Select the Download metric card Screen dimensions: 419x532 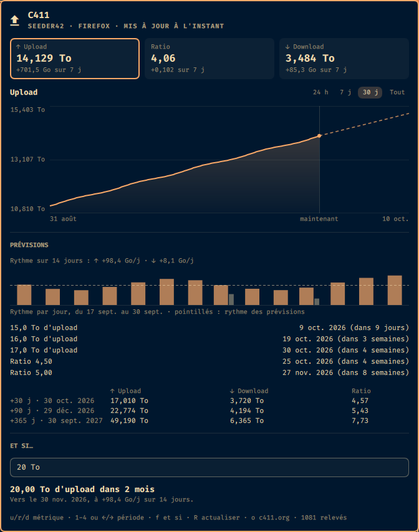tap(344, 59)
